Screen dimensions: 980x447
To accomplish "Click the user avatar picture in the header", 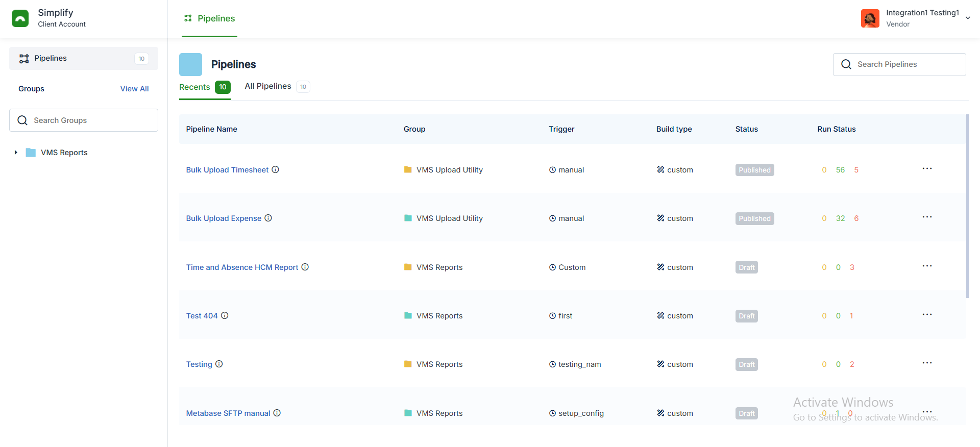I will [870, 18].
